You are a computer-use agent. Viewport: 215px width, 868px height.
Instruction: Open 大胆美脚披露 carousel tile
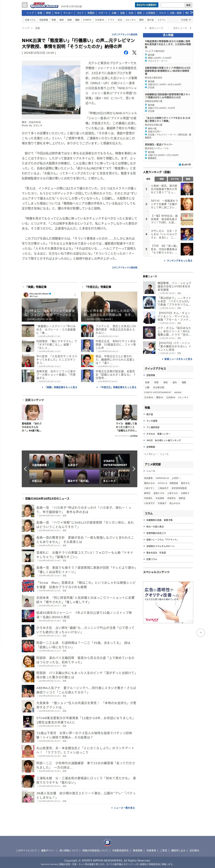point(46,461)
